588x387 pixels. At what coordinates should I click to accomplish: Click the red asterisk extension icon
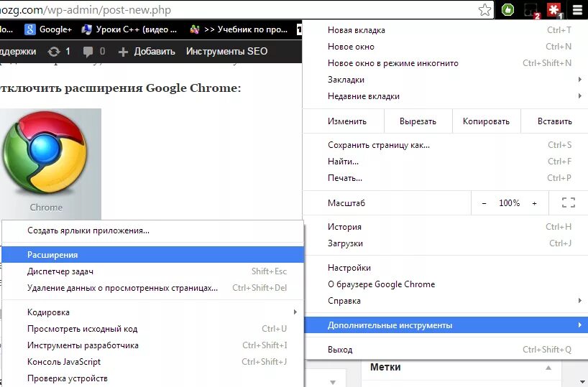555,10
